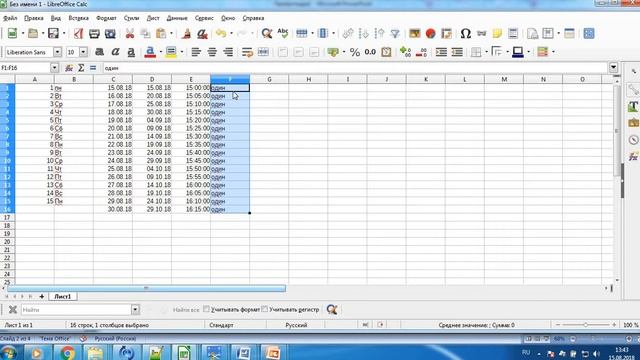Open the undo history dropdown arrow
The image size is (640, 360).
pyautogui.click(x=231, y=33)
